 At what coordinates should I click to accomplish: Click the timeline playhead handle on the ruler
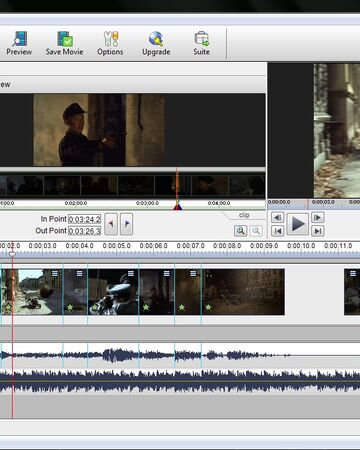(12, 254)
